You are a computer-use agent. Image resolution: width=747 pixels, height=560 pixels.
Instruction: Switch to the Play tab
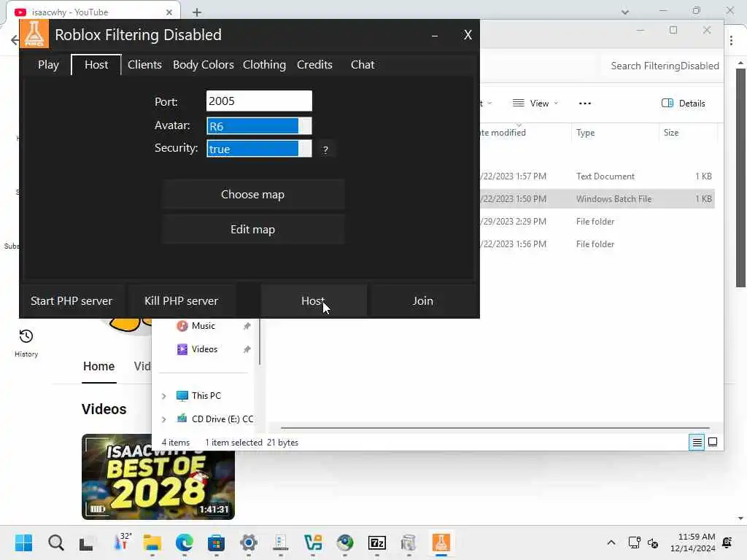click(48, 65)
